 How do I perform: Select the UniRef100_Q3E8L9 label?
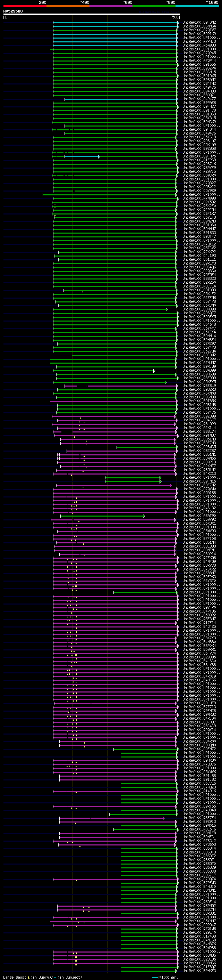199,386
